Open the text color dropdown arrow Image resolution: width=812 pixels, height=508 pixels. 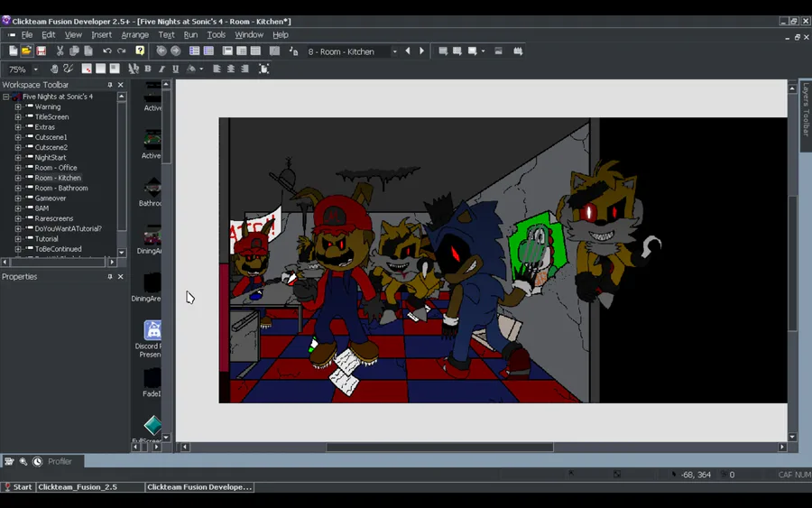point(201,69)
